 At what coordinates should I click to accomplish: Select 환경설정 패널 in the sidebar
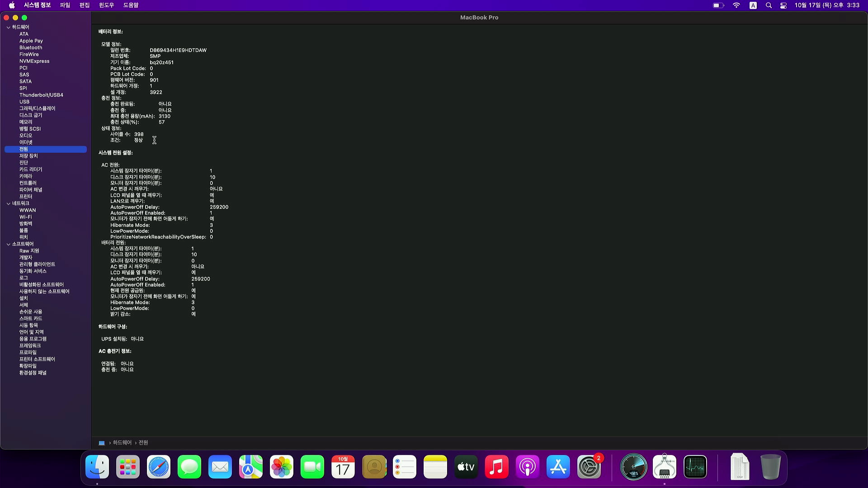click(x=33, y=373)
